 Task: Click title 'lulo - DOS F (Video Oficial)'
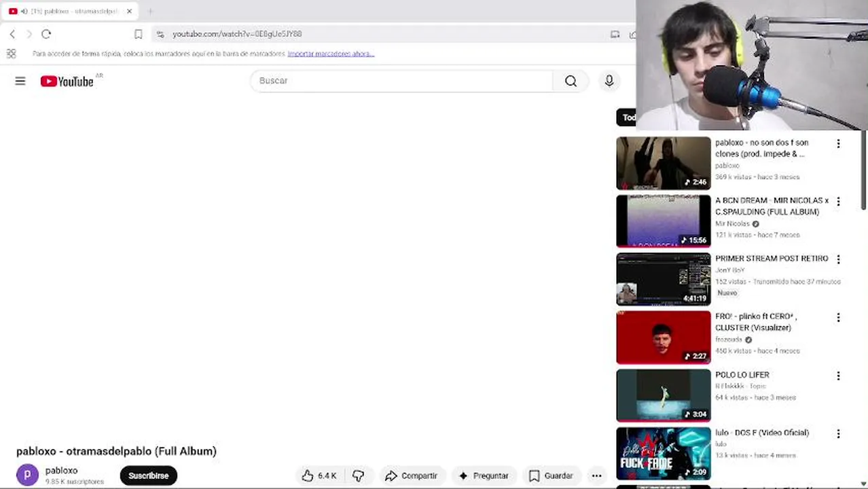pyautogui.click(x=762, y=433)
